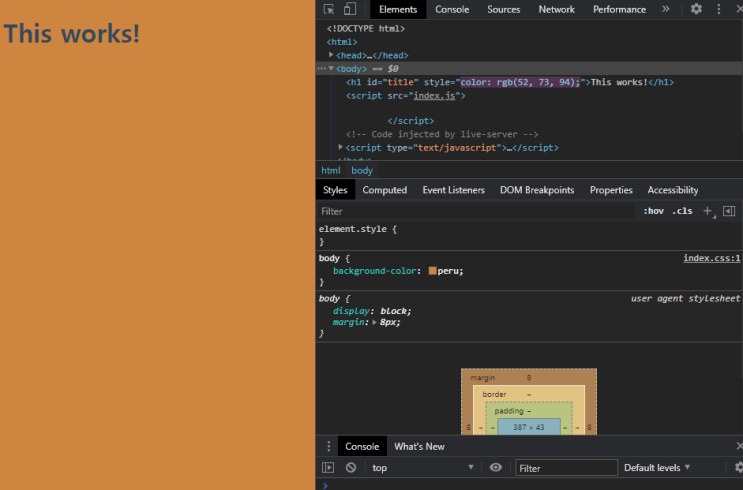Add a new style rule plus icon
This screenshot has width=743, height=490.
pyautogui.click(x=708, y=211)
